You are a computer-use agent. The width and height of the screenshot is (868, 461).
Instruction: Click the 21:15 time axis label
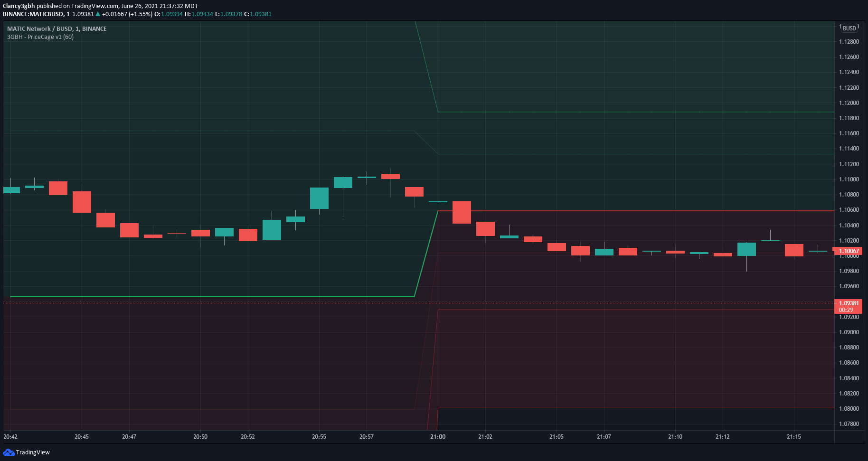[x=794, y=437]
